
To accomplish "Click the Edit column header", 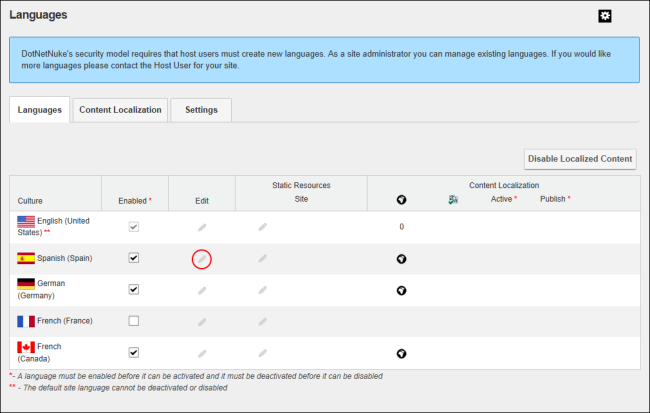I will tap(202, 201).
